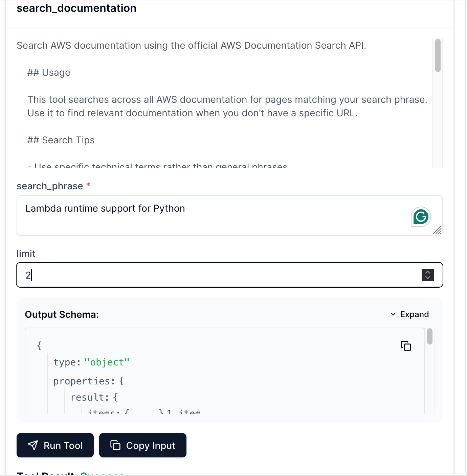Click the search_documentation tab title
Screen dimensions: 467x476
tap(76, 8)
